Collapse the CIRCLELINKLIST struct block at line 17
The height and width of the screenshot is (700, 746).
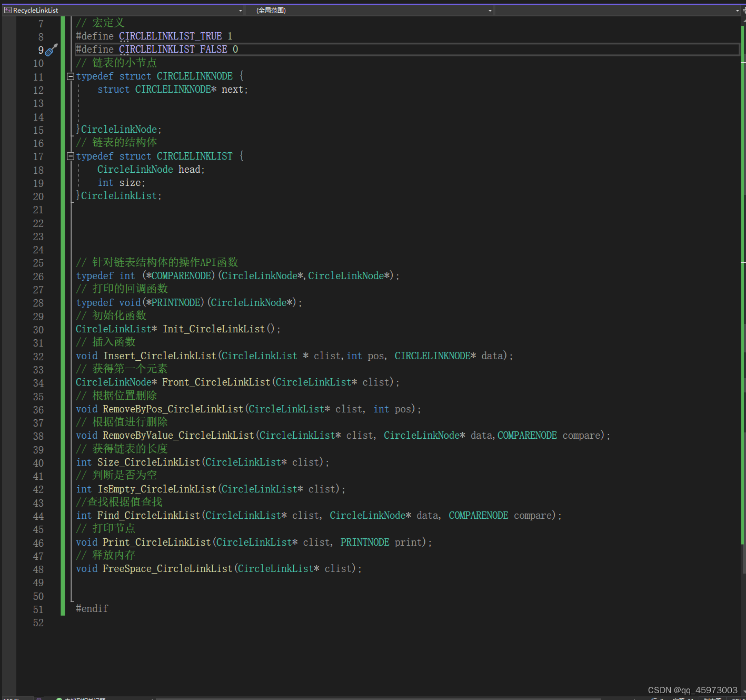tap(71, 156)
